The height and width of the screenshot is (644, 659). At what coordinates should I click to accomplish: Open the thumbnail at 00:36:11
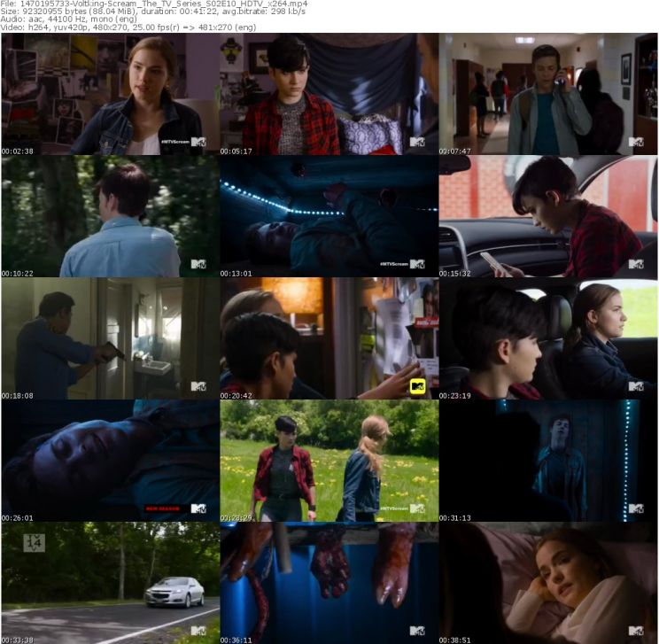click(329, 583)
